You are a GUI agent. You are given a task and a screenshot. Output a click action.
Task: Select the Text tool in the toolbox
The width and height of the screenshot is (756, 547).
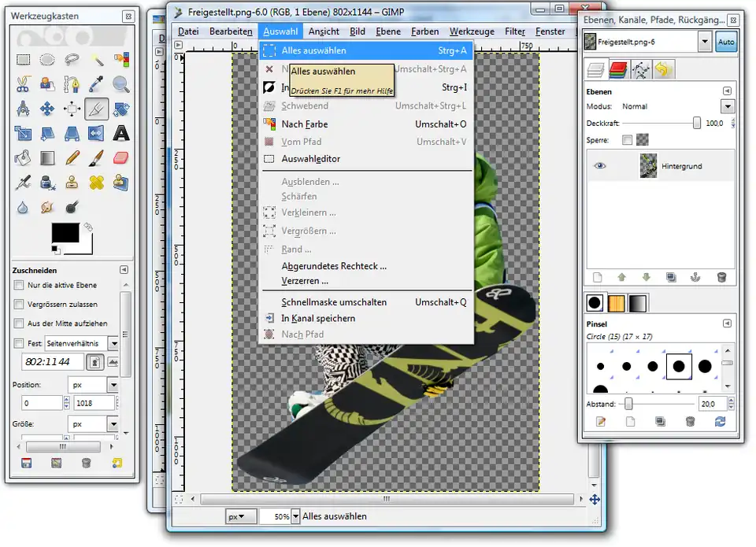tap(120, 133)
